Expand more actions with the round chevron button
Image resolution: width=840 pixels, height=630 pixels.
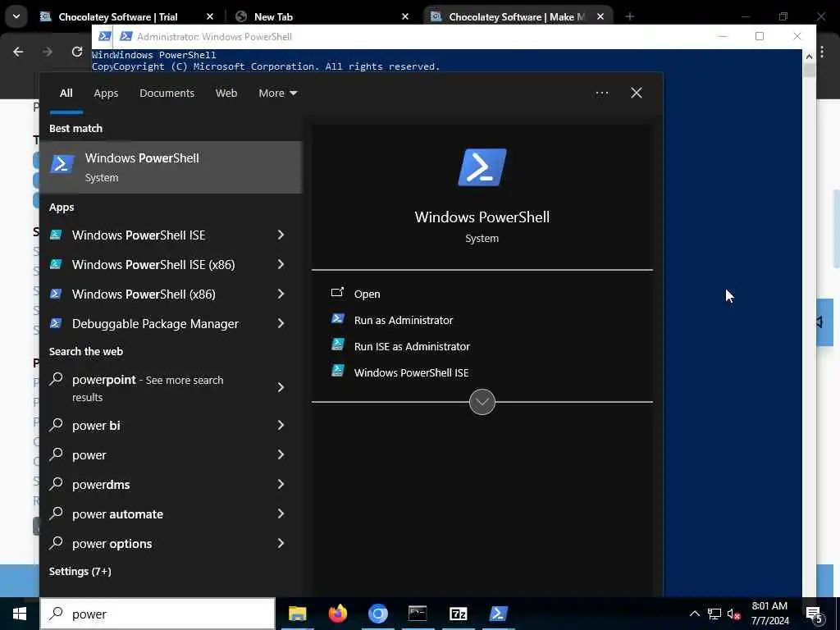coord(482,402)
